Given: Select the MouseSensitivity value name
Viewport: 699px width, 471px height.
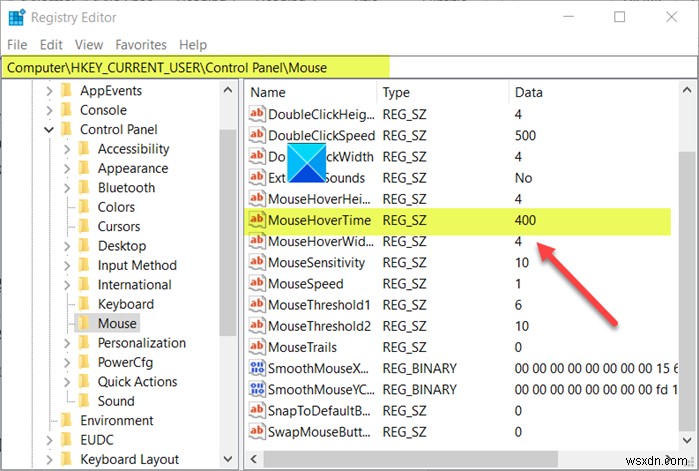Looking at the screenshot, I should [316, 262].
